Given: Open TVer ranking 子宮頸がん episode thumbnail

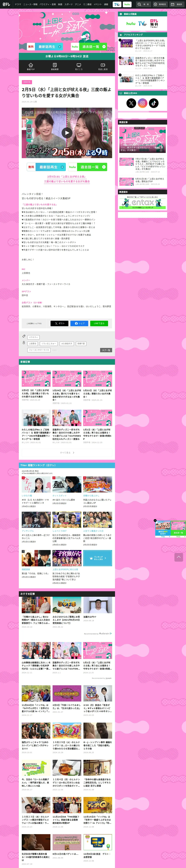Looking at the screenshot, I should 67,558.
